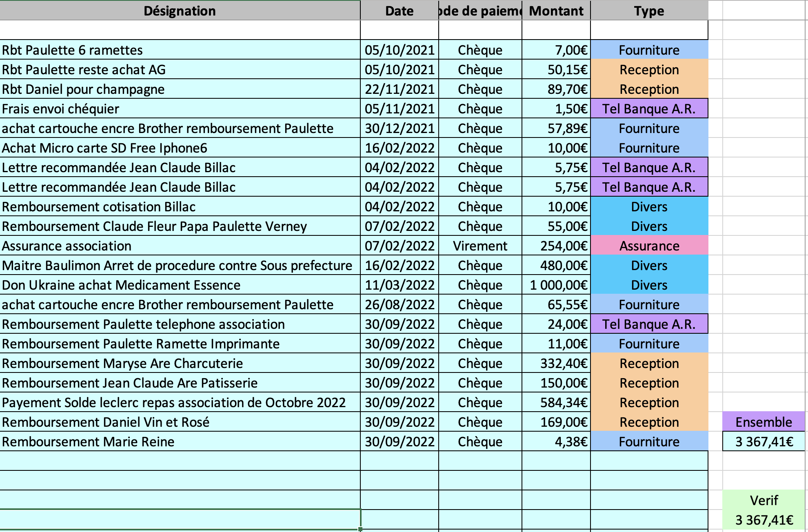
Task: Select the Verif total 3 367,41€
Action: 764,520
